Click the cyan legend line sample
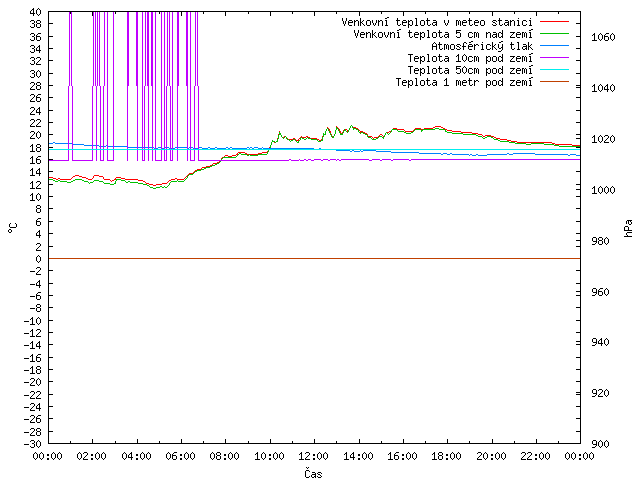This screenshot has height=480, width=640. point(554,70)
